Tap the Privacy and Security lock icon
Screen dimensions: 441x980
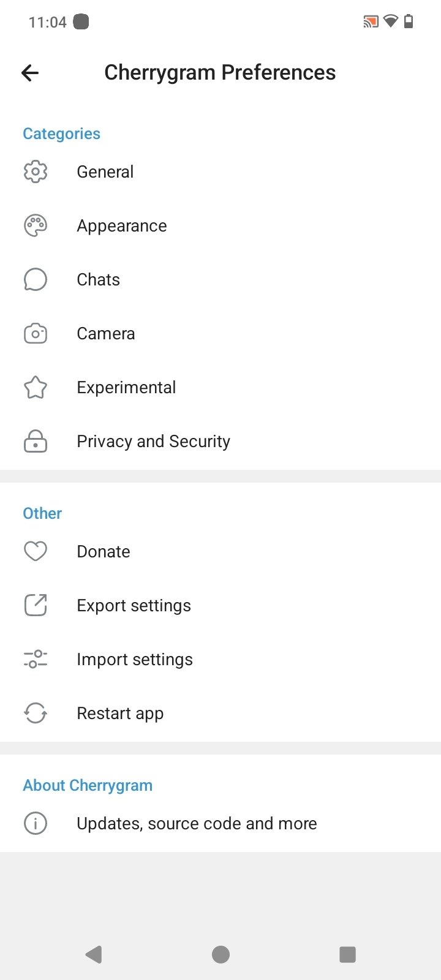[x=36, y=442]
